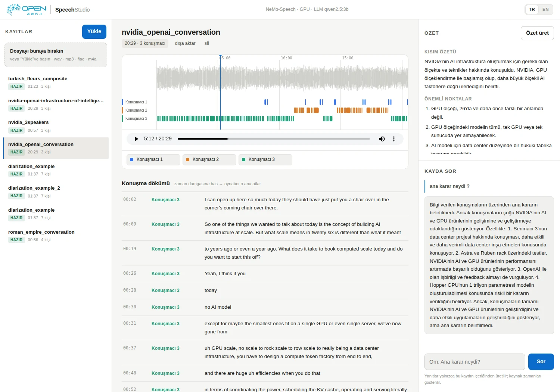Click the file drop zone area
Viewport: 560px width, 392px height.
56,55
